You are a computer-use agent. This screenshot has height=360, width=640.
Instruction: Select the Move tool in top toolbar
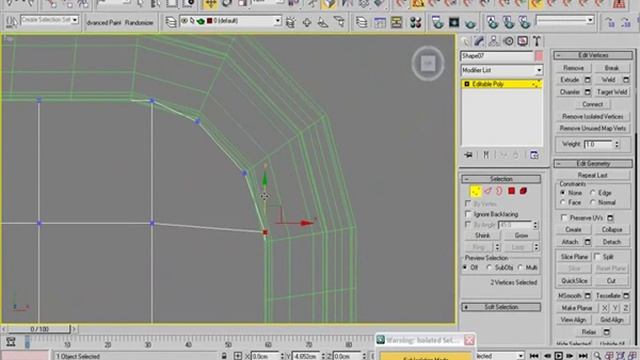point(211,4)
